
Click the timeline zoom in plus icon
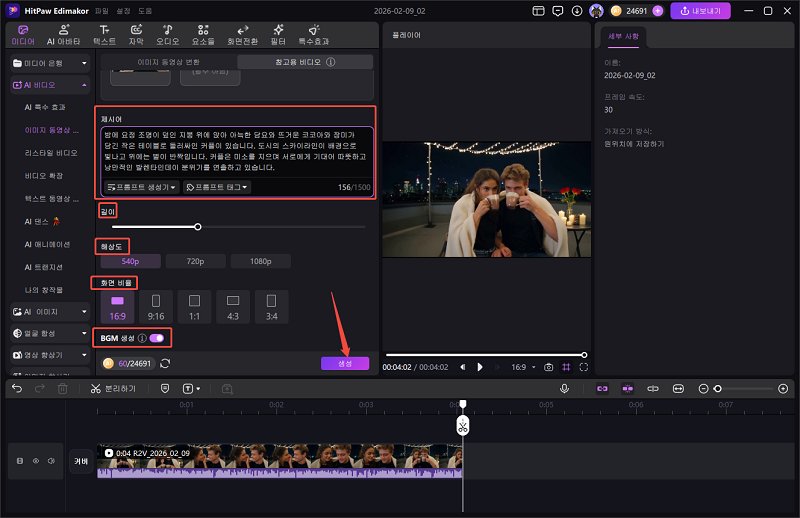click(x=783, y=389)
